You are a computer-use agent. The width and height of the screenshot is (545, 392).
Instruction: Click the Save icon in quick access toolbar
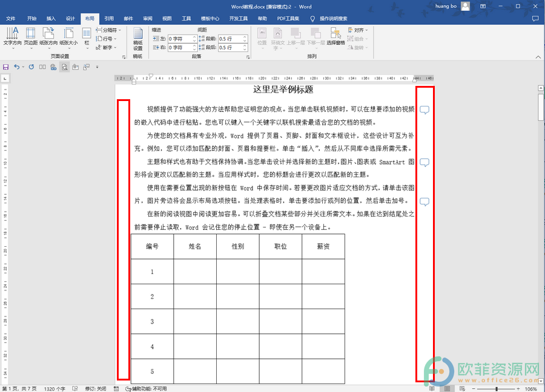pos(5,67)
